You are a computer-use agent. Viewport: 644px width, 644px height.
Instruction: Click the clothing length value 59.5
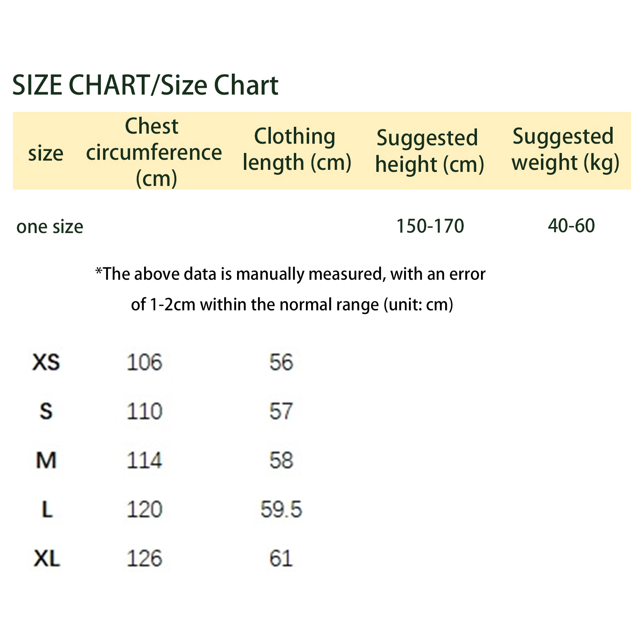point(281,510)
